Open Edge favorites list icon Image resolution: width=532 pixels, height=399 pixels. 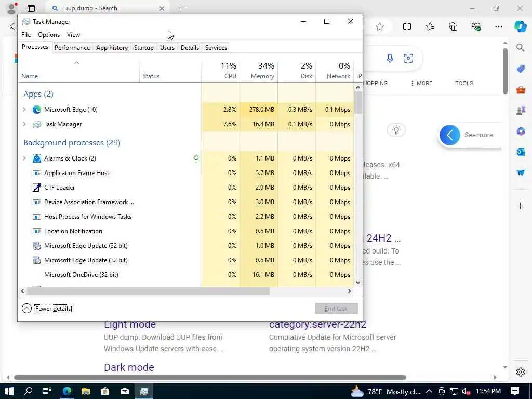pyautogui.click(x=430, y=27)
